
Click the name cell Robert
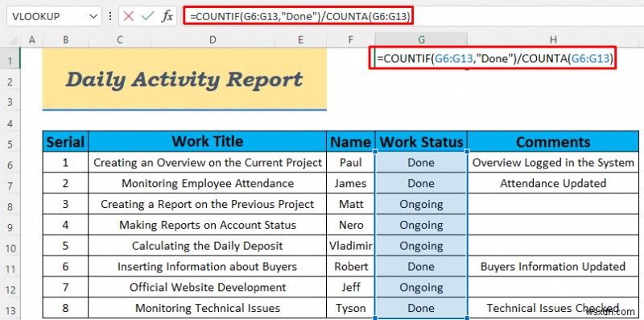pos(350,267)
